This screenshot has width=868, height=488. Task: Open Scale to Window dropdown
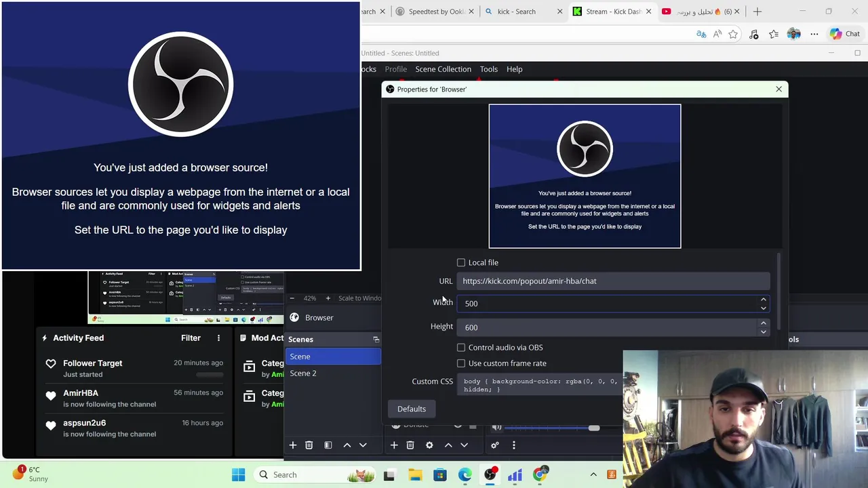(359, 298)
